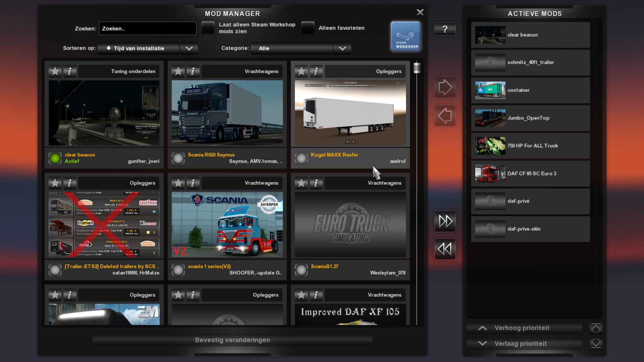Open the Alle category combo box
The image size is (644, 362).
(292, 48)
